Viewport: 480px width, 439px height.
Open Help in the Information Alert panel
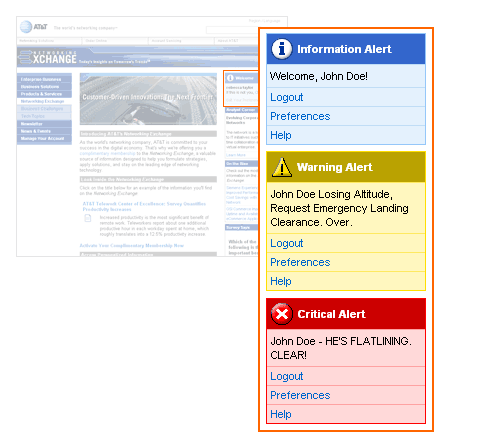pos(281,135)
